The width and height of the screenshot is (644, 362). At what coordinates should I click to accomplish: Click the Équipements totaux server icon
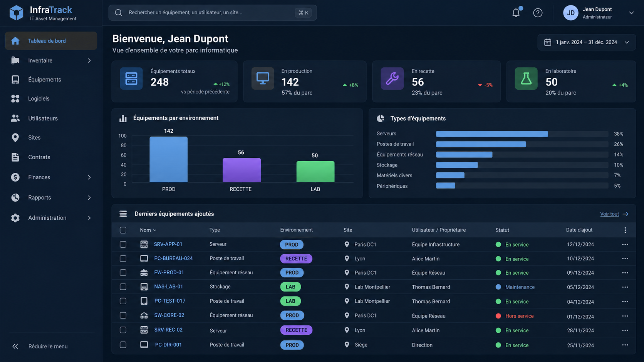(131, 78)
